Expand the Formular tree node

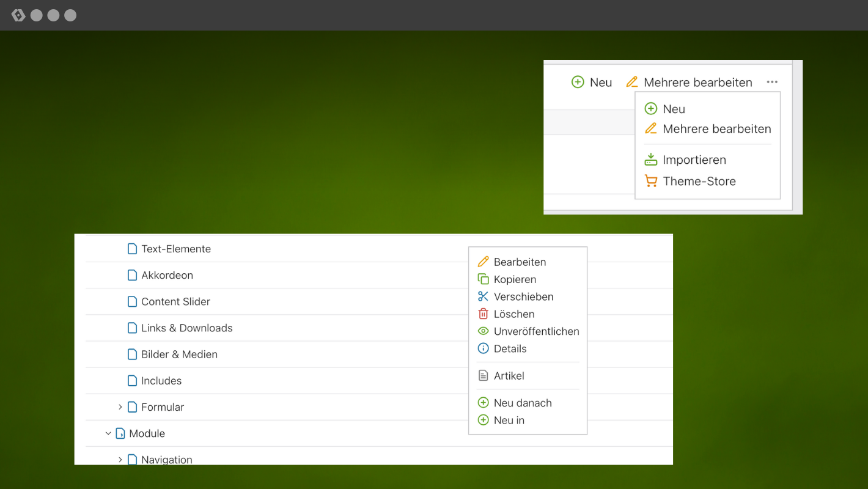[120, 407]
